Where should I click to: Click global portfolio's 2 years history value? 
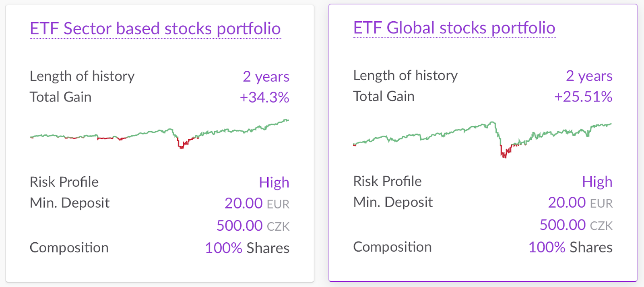[589, 76]
